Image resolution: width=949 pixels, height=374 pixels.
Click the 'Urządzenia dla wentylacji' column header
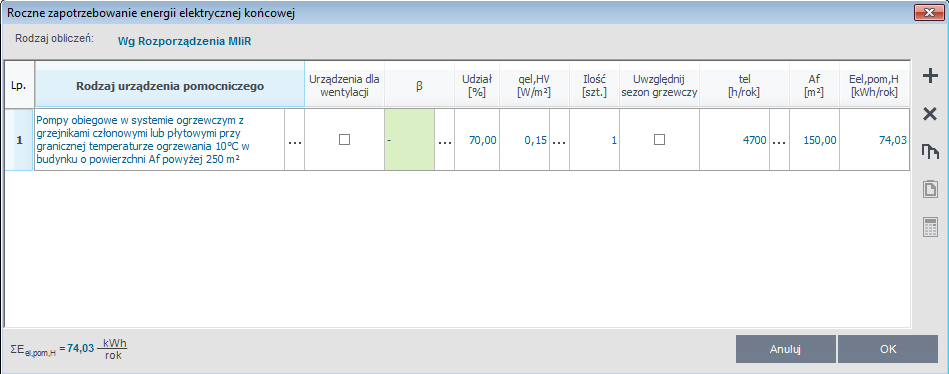point(344,85)
